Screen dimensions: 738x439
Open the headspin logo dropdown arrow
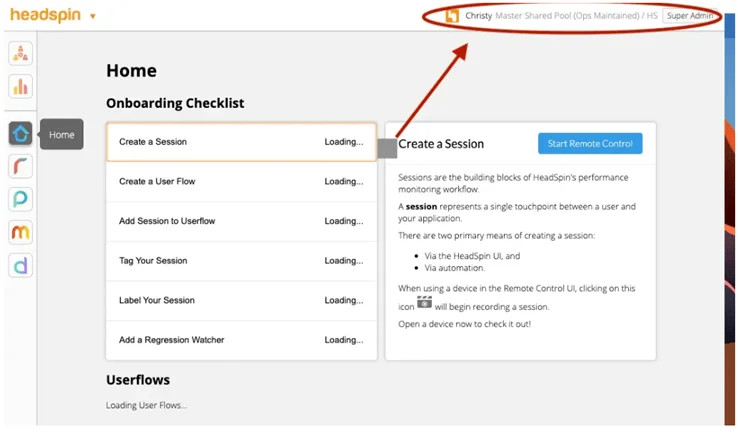(x=93, y=16)
